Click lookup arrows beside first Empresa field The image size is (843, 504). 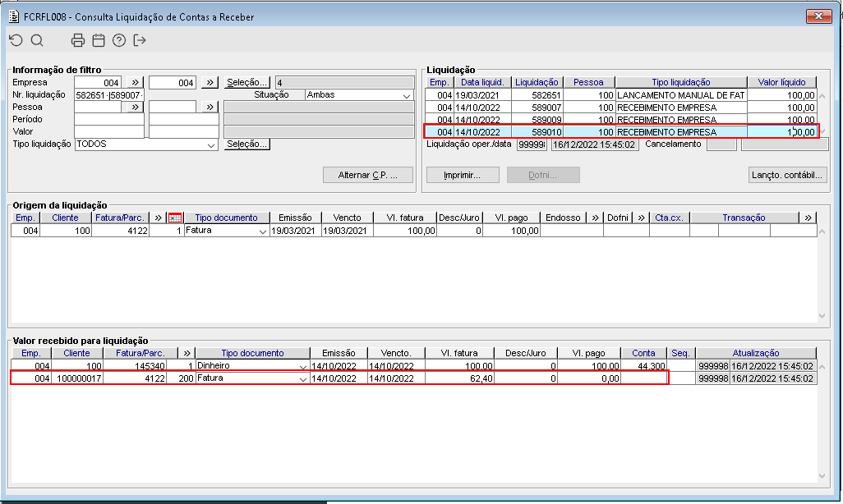[135, 82]
